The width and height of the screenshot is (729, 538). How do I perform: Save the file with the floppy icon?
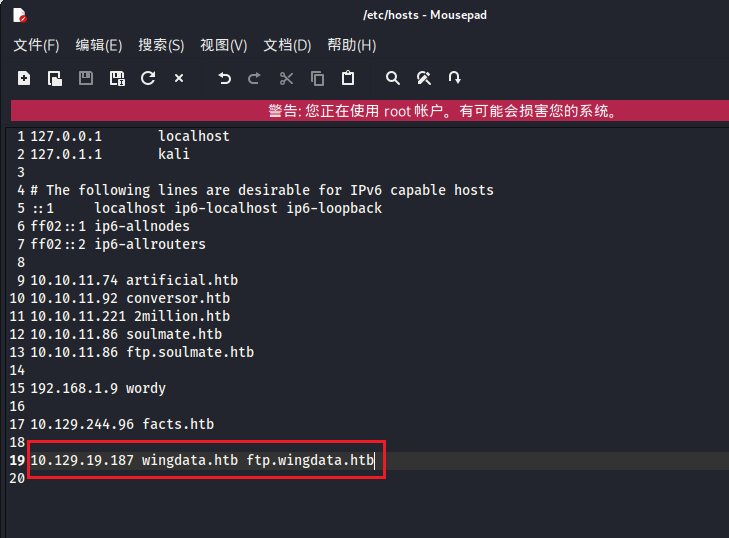[86, 78]
